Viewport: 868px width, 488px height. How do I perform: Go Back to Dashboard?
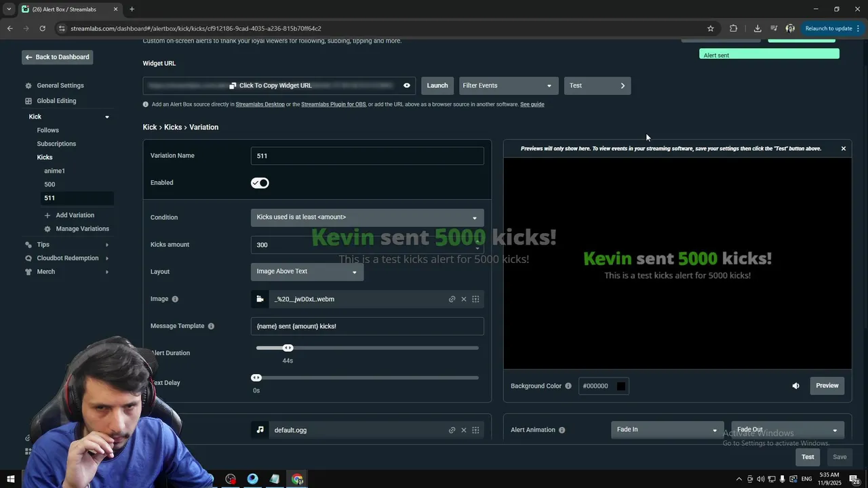tap(57, 57)
